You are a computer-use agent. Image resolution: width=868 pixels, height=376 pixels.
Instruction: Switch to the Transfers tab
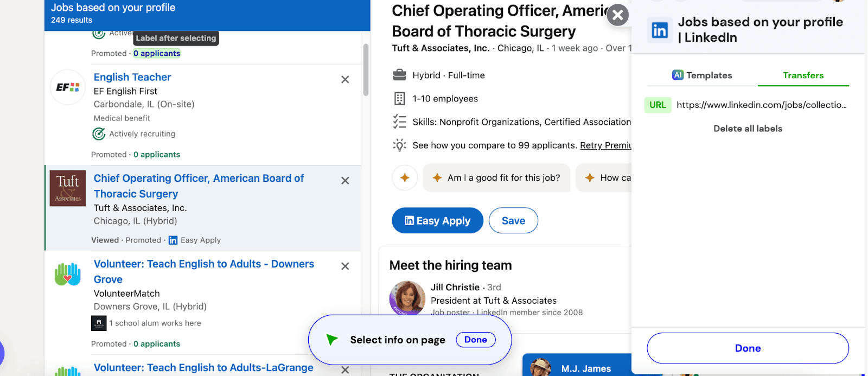803,75
